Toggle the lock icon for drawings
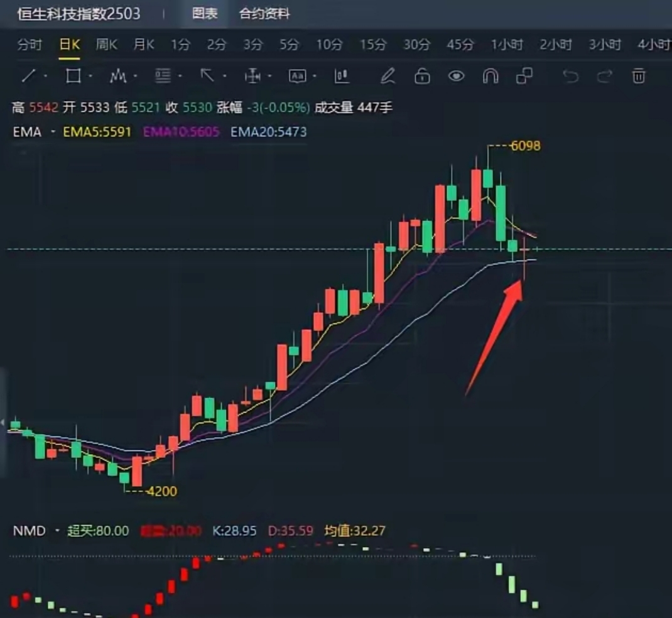Screen dimensions: 672x618 (422, 76)
